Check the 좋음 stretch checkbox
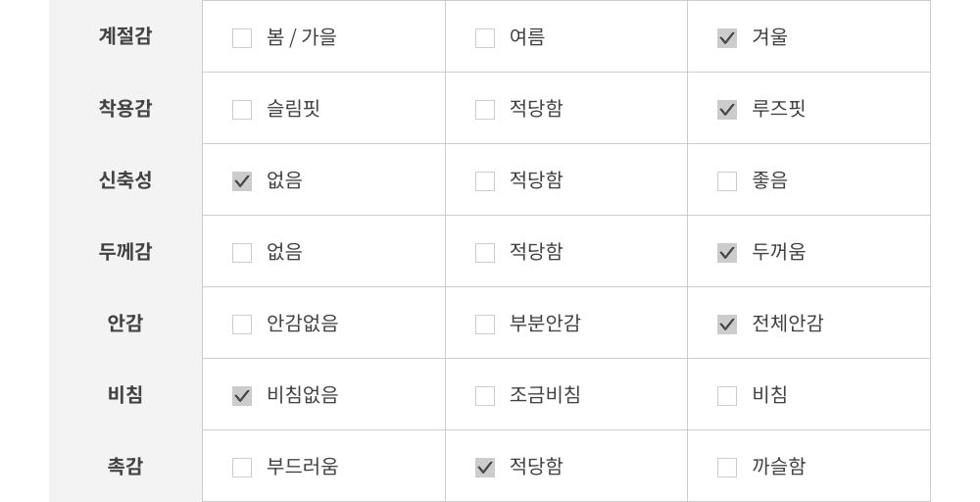The width and height of the screenshot is (980, 502). 727,181
